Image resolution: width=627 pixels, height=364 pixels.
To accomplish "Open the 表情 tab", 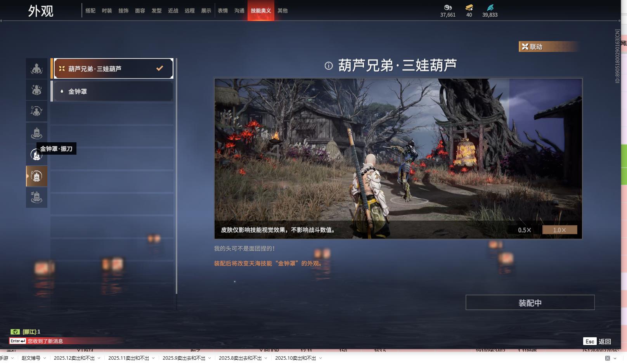I will click(x=223, y=11).
